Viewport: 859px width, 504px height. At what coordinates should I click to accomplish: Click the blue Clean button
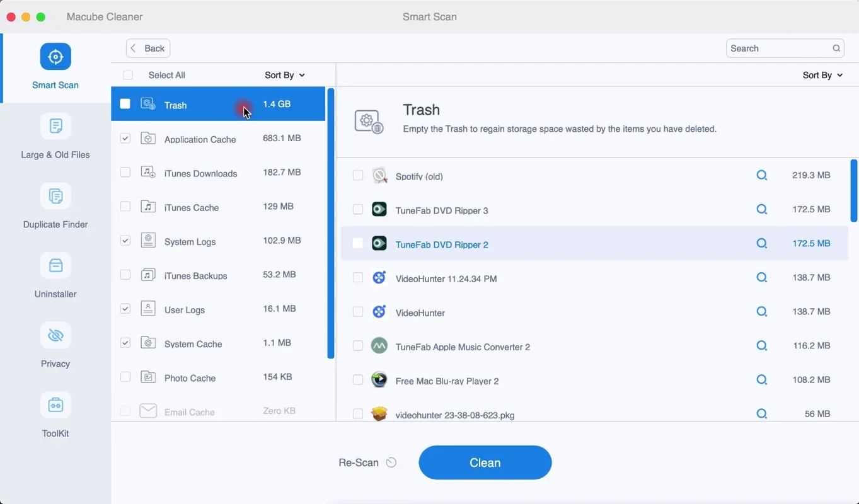tap(485, 462)
